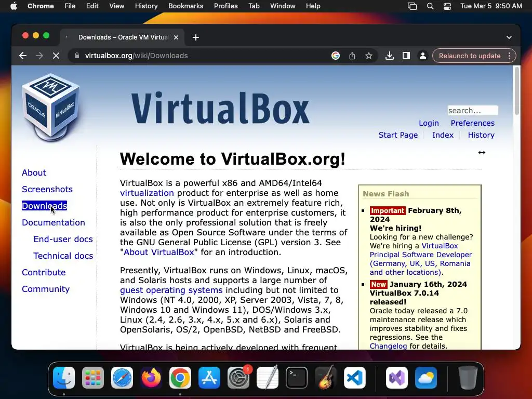Bookmark this page with the star icon
The image size is (532, 399).
point(369,56)
